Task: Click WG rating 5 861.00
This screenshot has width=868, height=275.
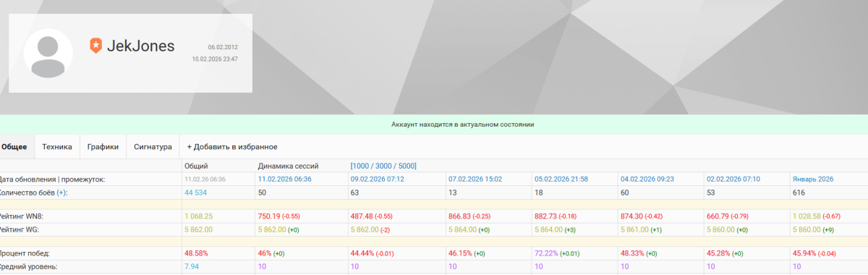Action: [634, 229]
